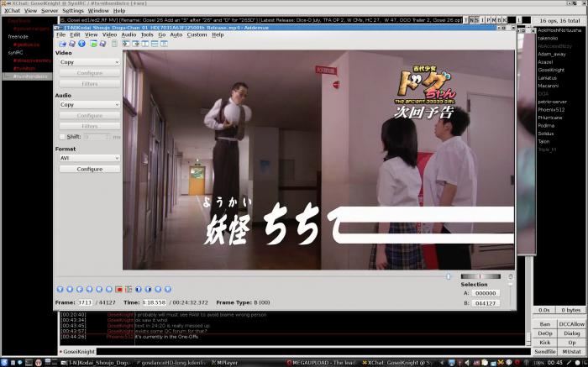Viewport: 588px width, 367px height.
Task: Open Avidemux Tools menu
Action: point(147,34)
